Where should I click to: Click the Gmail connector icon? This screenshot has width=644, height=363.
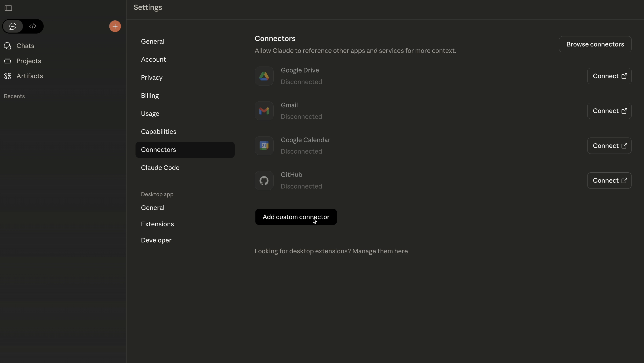[264, 111]
